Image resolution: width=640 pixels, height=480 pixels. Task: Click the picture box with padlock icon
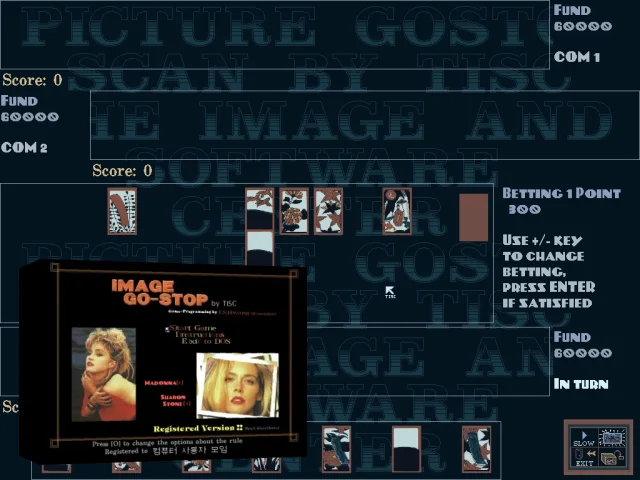[612, 458]
